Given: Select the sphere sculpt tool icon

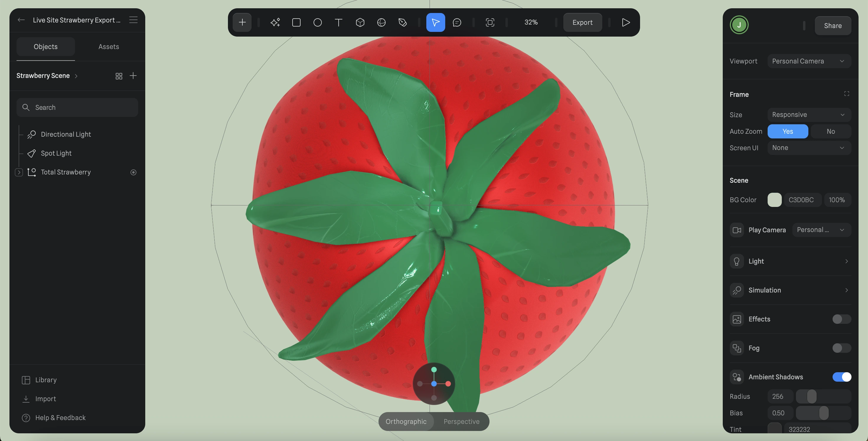Looking at the screenshot, I should pyautogui.click(x=381, y=22).
